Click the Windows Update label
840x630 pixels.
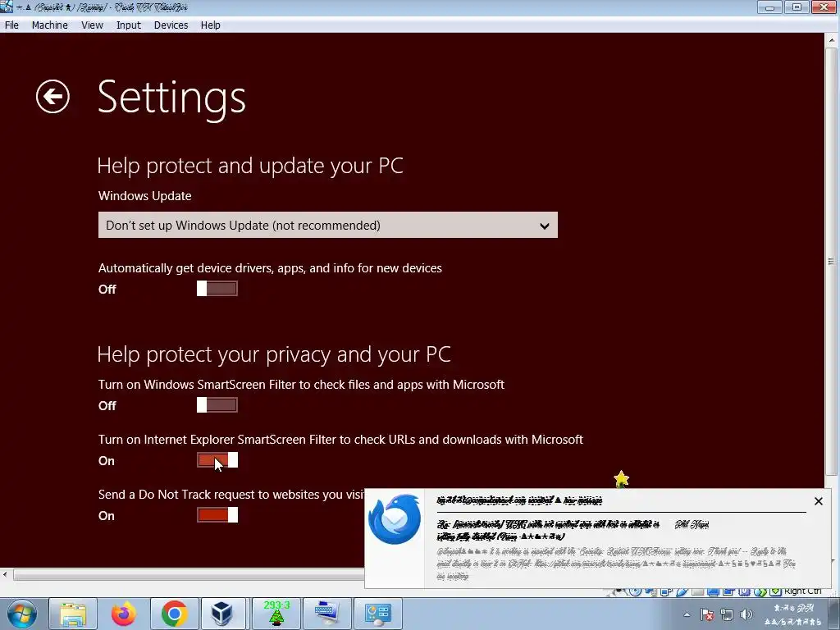pyautogui.click(x=144, y=195)
